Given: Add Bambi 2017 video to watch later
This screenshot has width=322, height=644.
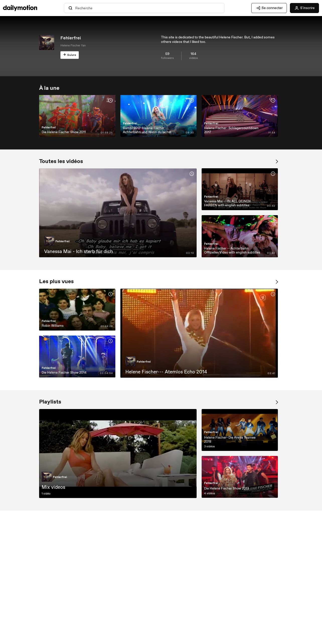Looking at the screenshot, I should pos(192,100).
